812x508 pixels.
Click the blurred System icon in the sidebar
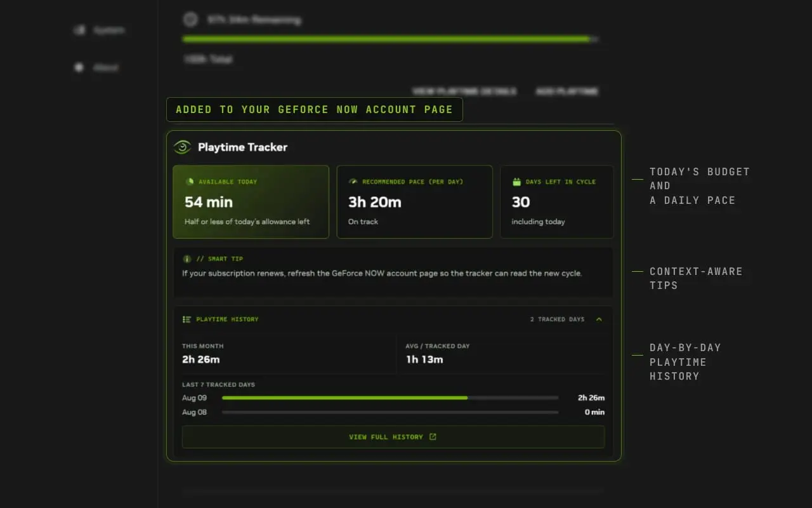pyautogui.click(x=79, y=30)
